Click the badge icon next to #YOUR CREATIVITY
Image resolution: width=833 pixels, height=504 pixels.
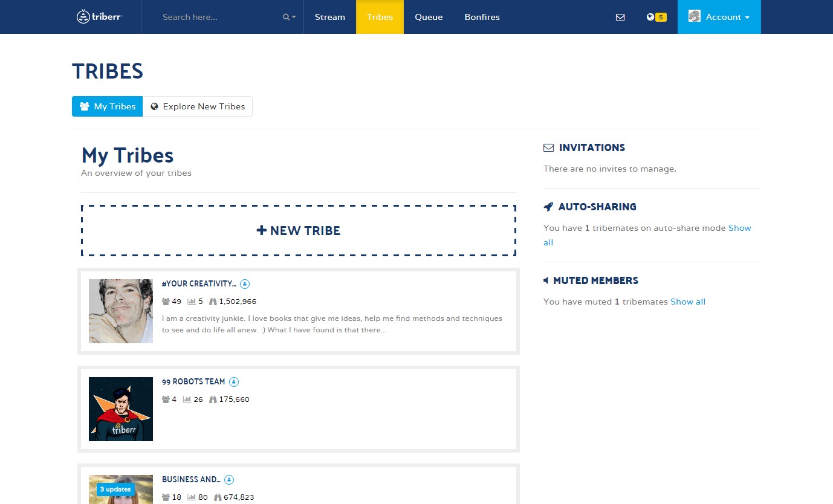point(245,284)
